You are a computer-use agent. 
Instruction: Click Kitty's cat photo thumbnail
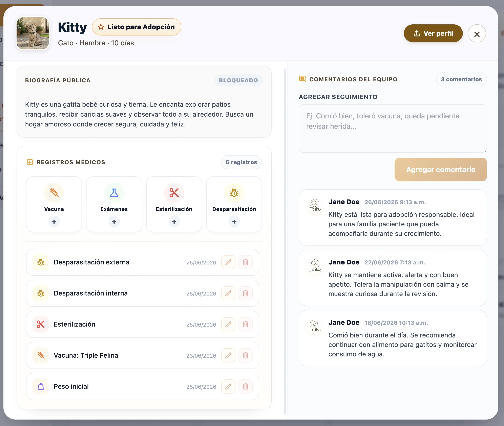click(33, 33)
